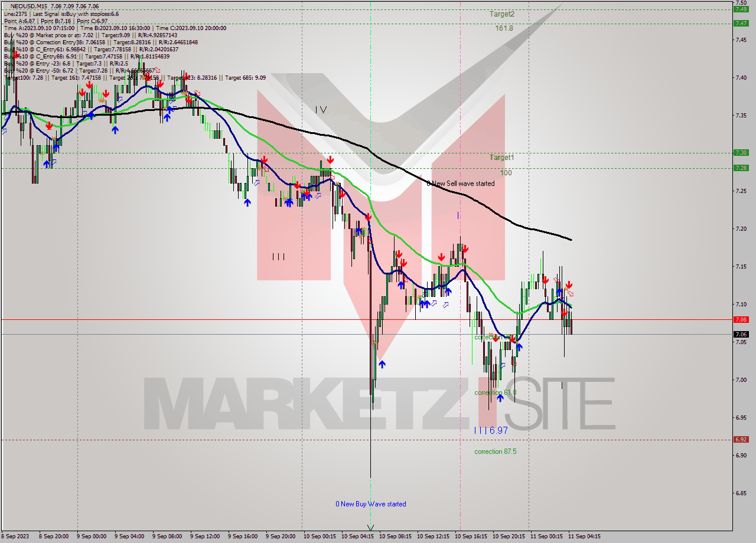Select the 'correction 87.5' label

[x=496, y=452]
